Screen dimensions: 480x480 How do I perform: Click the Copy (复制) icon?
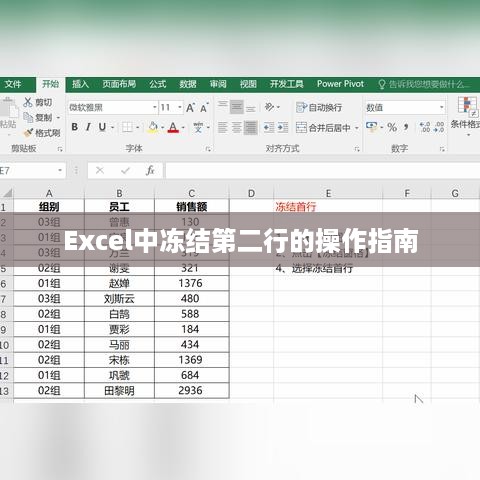click(28, 117)
